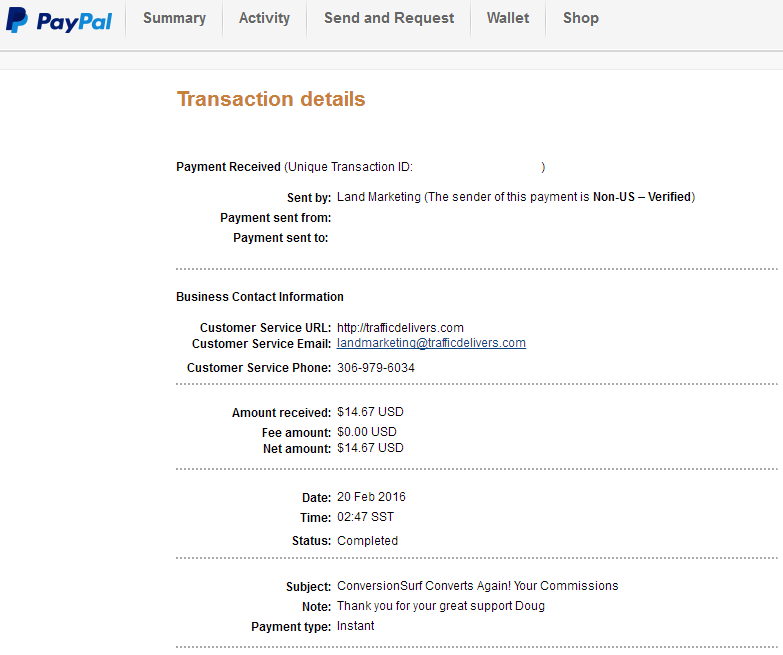
Task: Click the date 20 Feb 2016
Action: [x=371, y=497]
